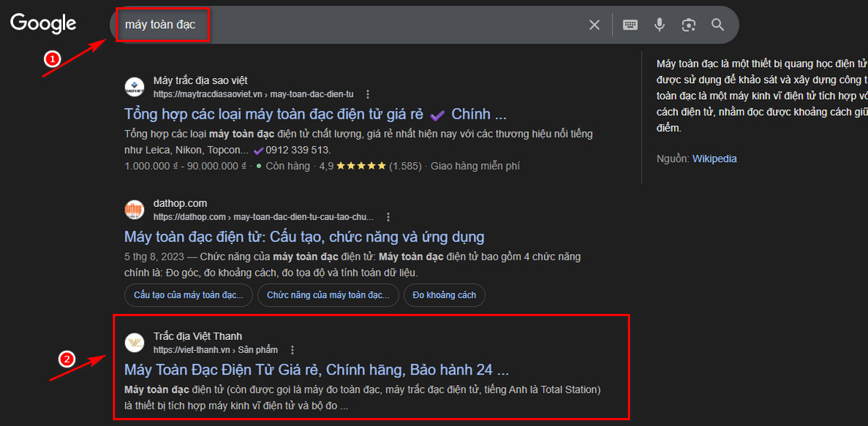Viewport: 868px width, 426px height.
Task: Click the Cấu tạo của máy toàn đạc chip
Action: (x=188, y=294)
